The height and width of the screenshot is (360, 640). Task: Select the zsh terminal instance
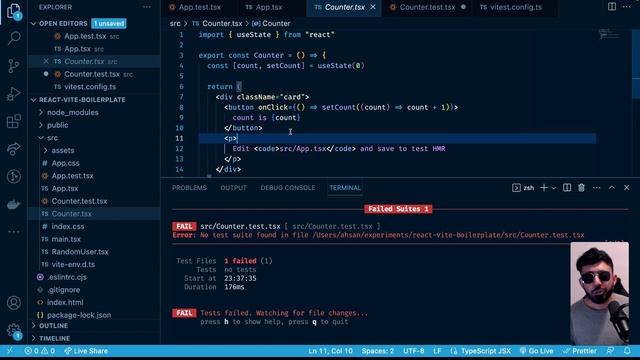click(x=523, y=188)
